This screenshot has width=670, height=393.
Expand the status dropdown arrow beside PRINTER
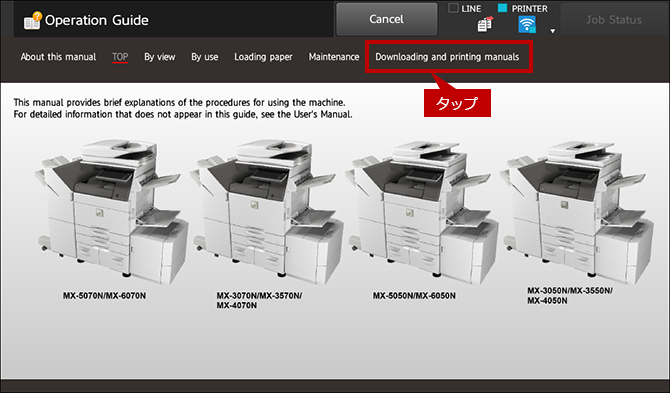click(x=552, y=31)
